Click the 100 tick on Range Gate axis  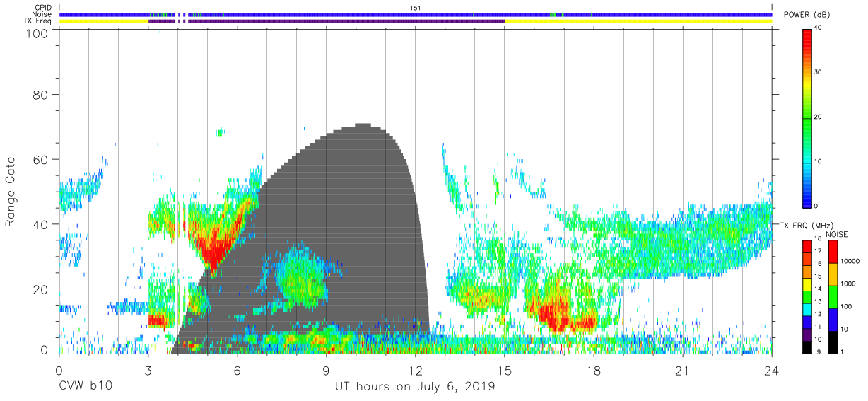click(x=39, y=33)
